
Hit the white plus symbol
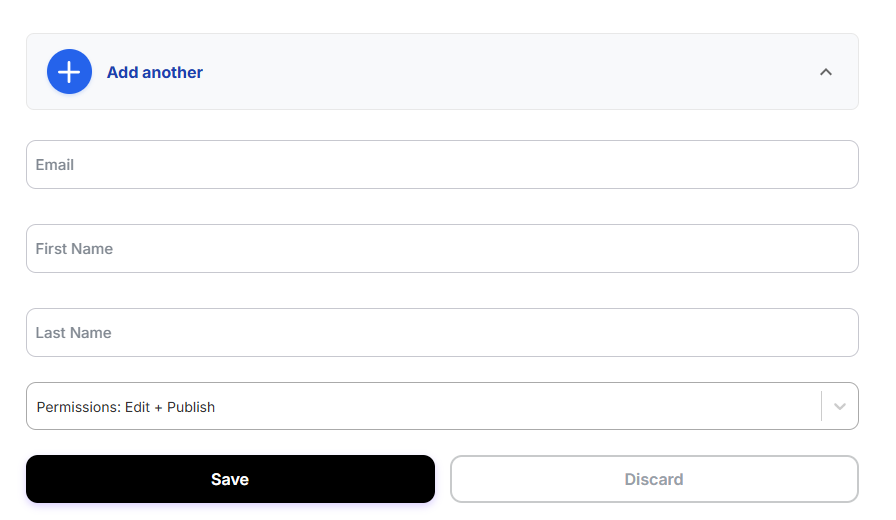click(x=69, y=72)
